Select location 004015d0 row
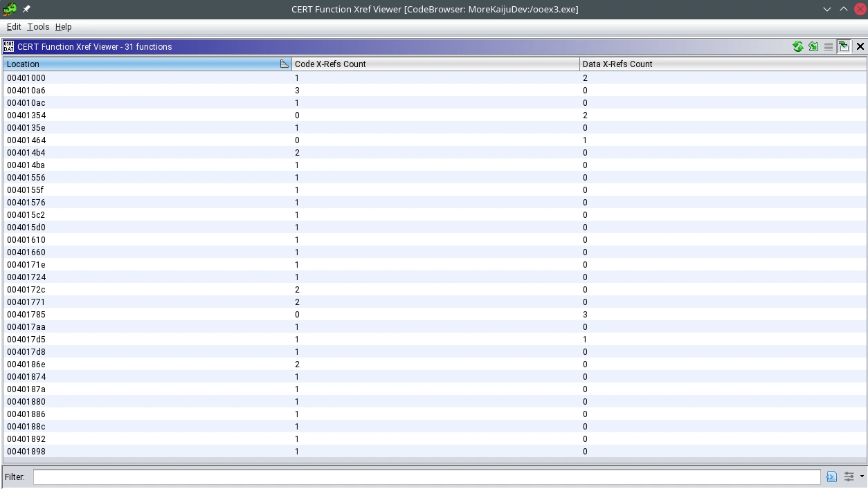The width and height of the screenshot is (868, 489). pyautogui.click(x=434, y=228)
